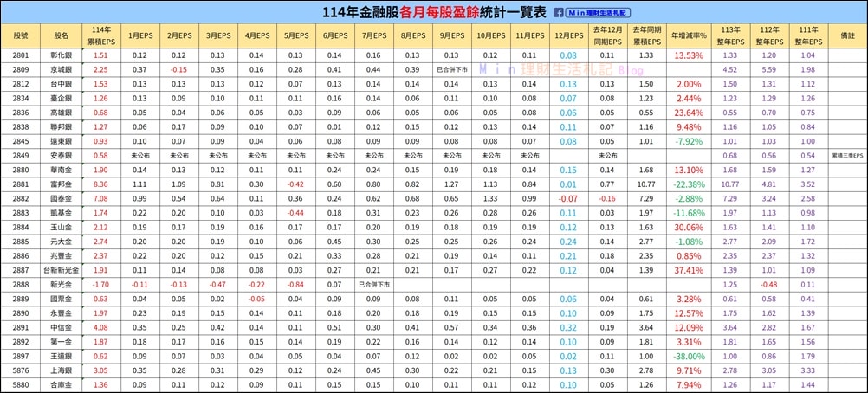
Task: Click 京城銀 February EPS value -0.15
Action: tap(178, 70)
